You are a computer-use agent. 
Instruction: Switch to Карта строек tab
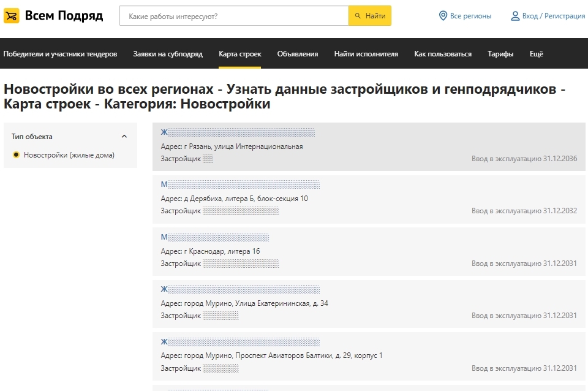[240, 54]
